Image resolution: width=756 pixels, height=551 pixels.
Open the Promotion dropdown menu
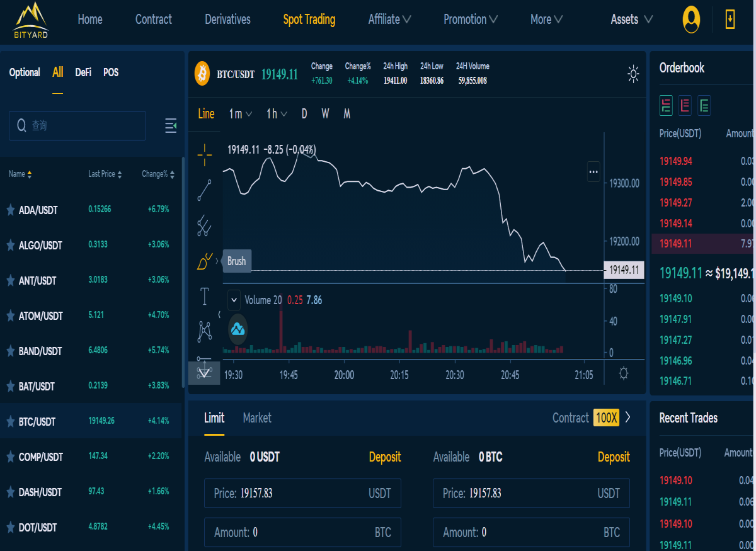[x=470, y=20]
